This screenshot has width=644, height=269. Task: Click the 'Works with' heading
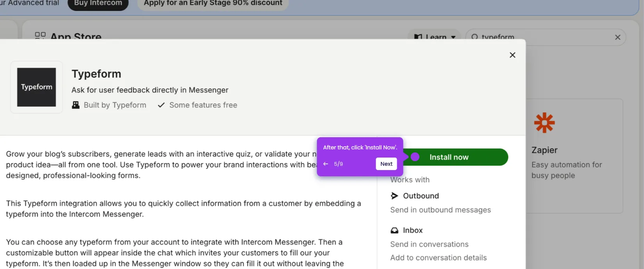(x=410, y=180)
